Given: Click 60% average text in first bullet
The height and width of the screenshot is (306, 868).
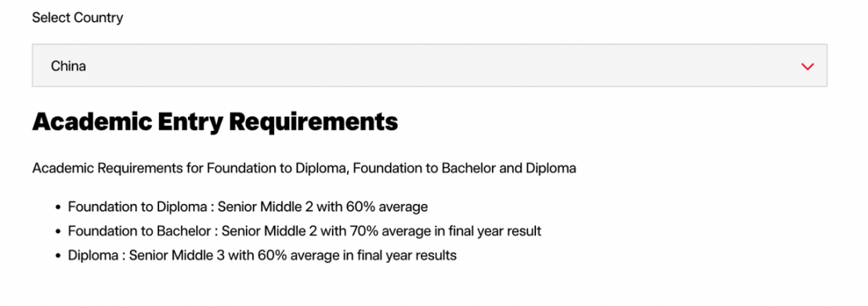Looking at the screenshot, I should 387,207.
